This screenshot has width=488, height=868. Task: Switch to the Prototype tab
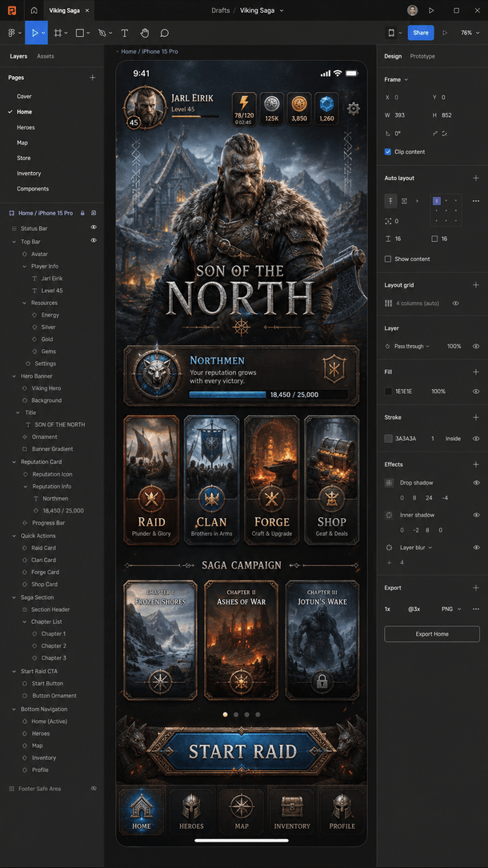[422, 57]
